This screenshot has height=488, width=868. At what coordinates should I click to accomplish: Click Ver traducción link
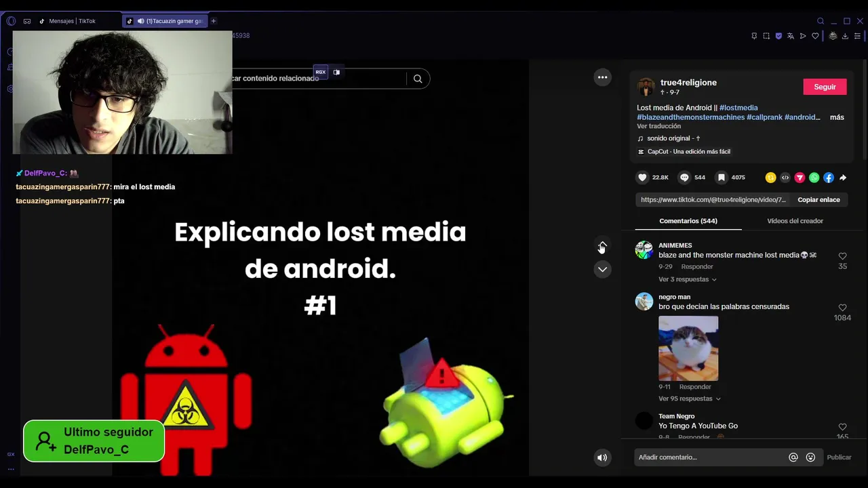pyautogui.click(x=658, y=126)
